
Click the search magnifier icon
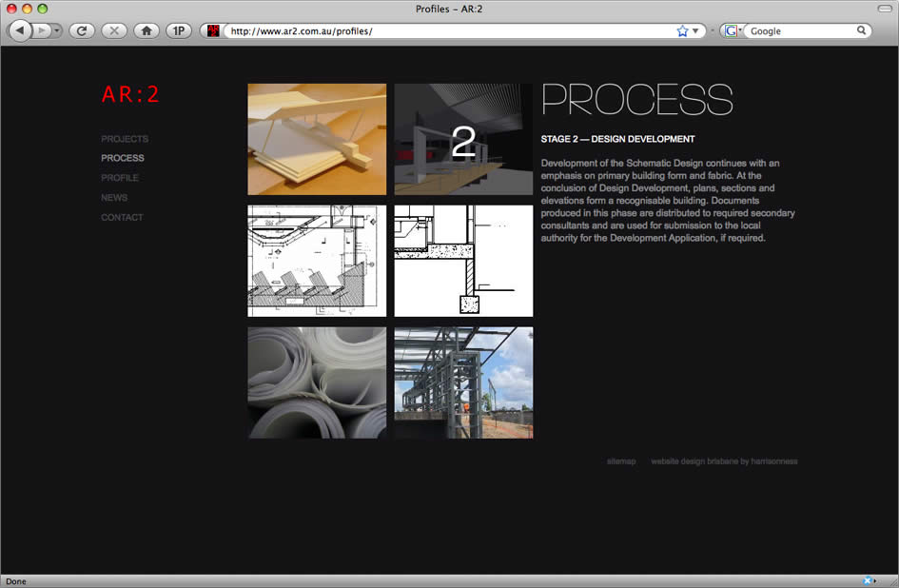(x=861, y=30)
